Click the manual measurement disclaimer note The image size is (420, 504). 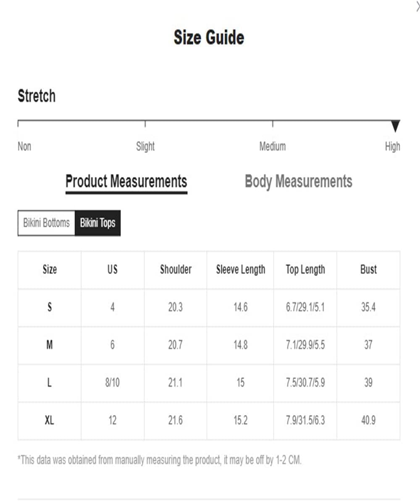(160, 460)
